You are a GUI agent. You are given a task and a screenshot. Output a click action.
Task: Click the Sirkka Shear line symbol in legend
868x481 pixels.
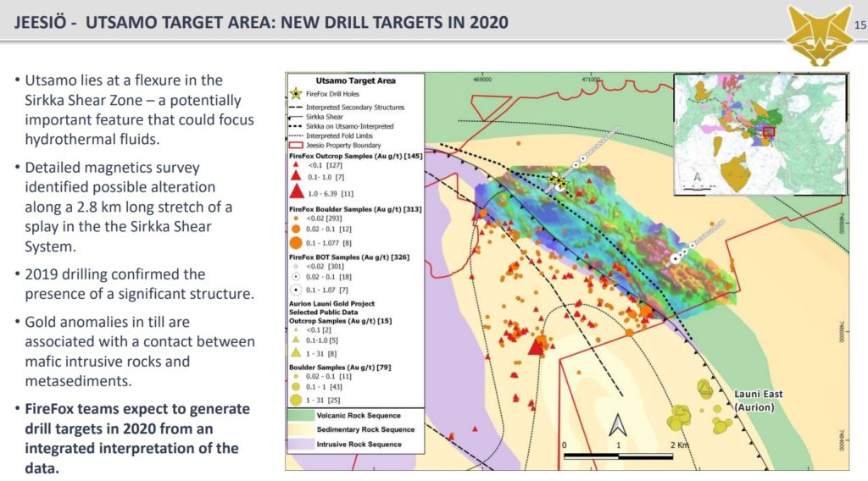296,117
